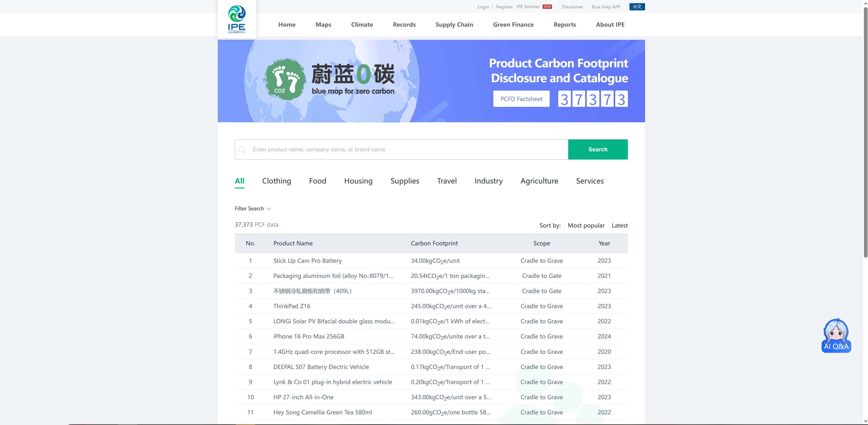Open IPE Notices link

coord(528,7)
